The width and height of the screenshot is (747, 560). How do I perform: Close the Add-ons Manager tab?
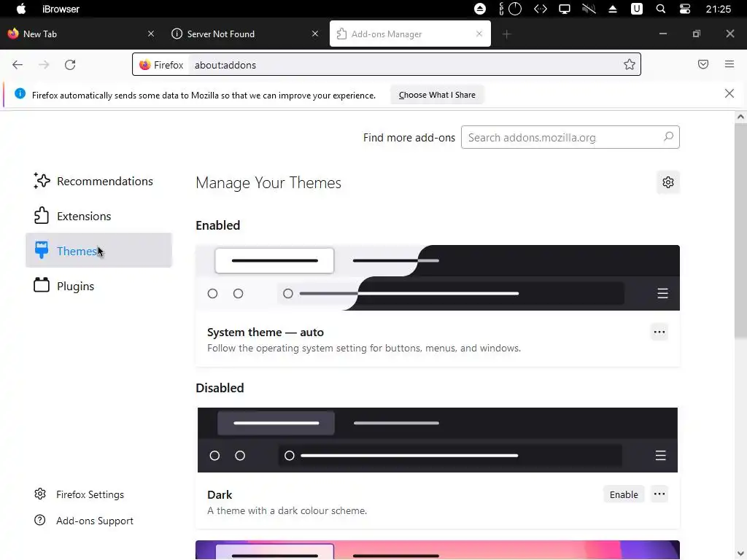pyautogui.click(x=479, y=34)
